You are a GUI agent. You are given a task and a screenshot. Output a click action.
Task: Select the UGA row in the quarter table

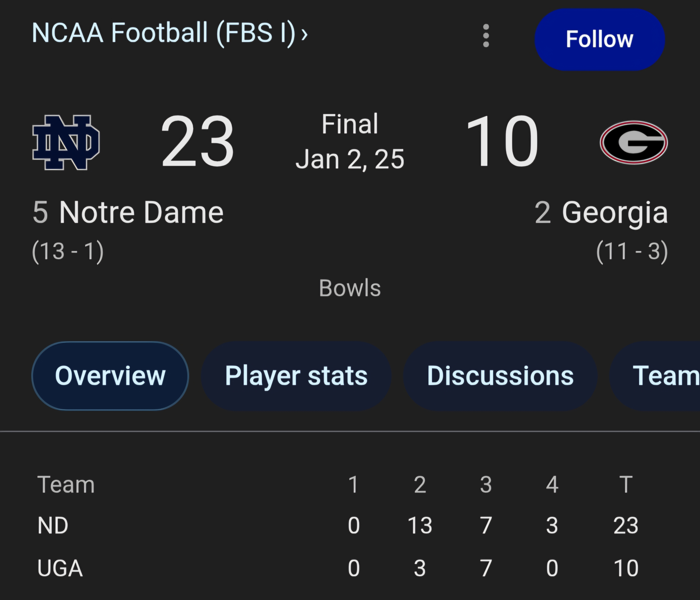(338, 568)
